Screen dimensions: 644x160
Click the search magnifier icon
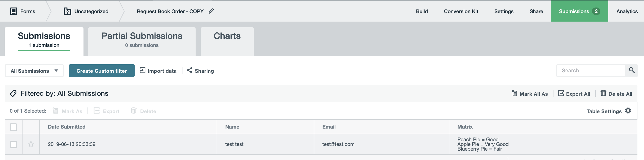coord(632,70)
